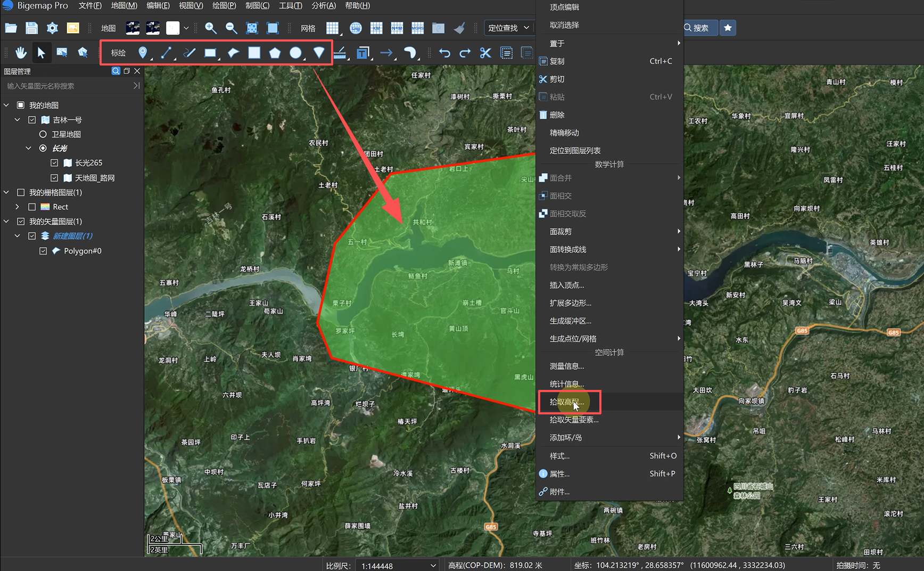Select the text label tool
The width and height of the screenshot is (924, 571).
click(363, 53)
